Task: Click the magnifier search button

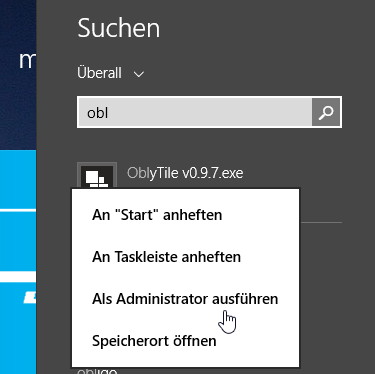Action: tap(326, 112)
